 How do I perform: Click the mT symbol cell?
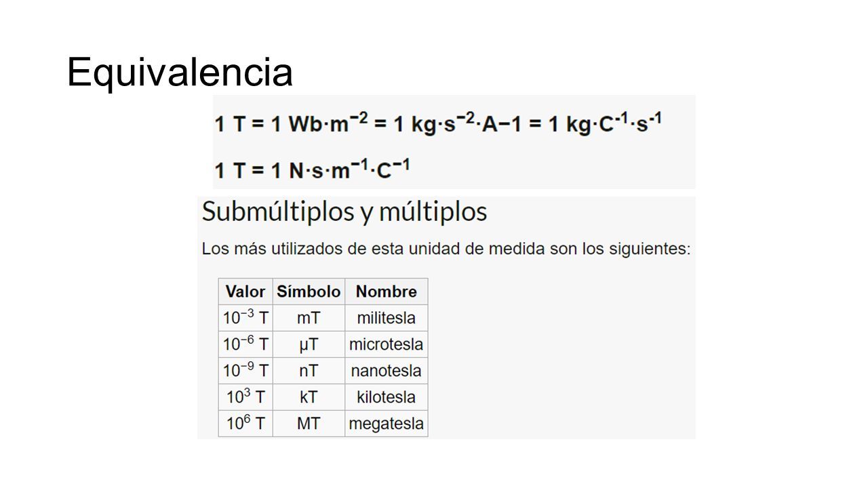pos(309,318)
